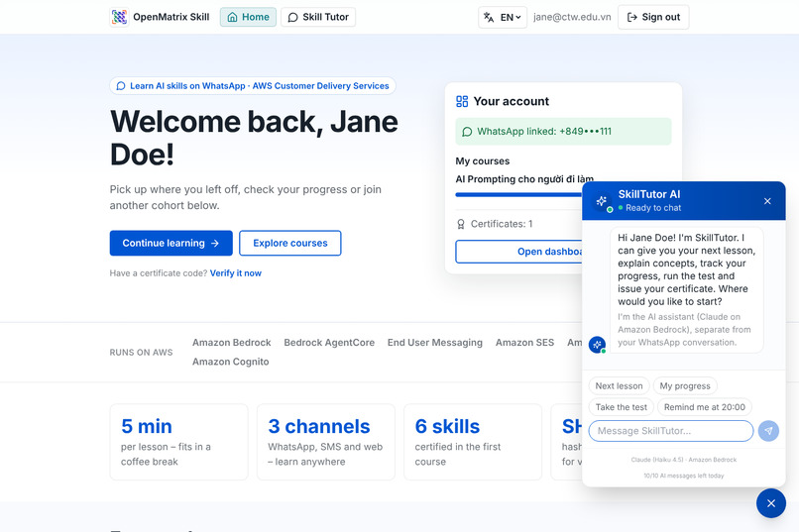Click the 6 skills stat card
Screen dimensions: 799x532
click(473, 442)
